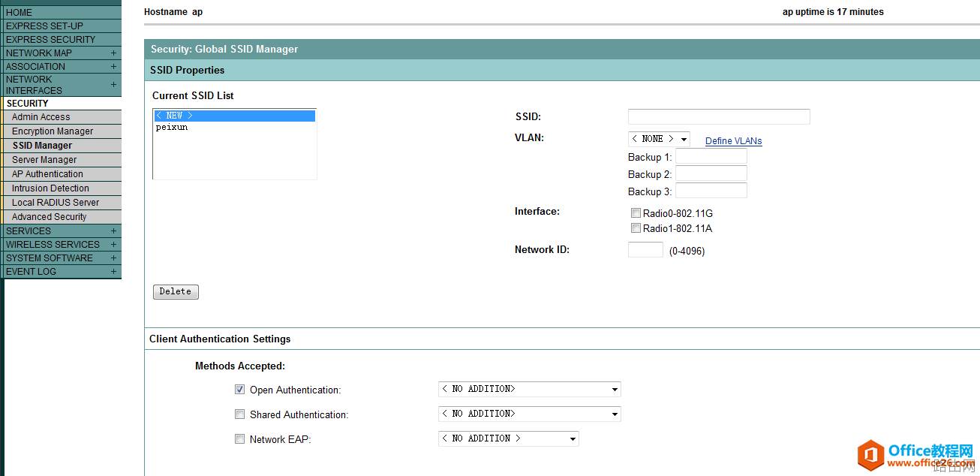Open Admin Access page
The image size is (980, 476).
coord(41,117)
